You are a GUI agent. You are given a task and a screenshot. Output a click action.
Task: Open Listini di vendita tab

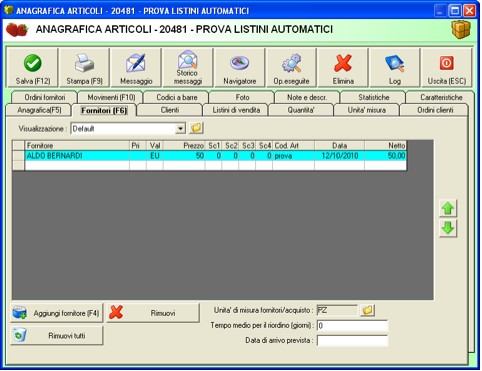[236, 110]
